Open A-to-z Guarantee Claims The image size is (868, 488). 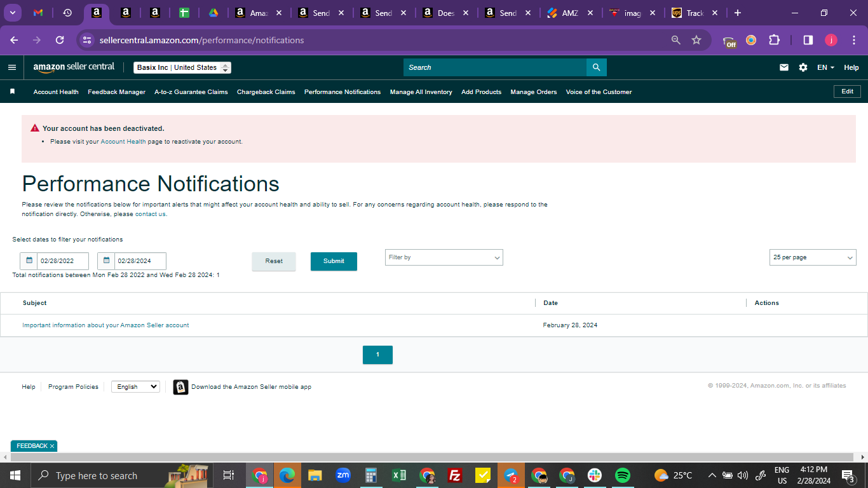(191, 92)
